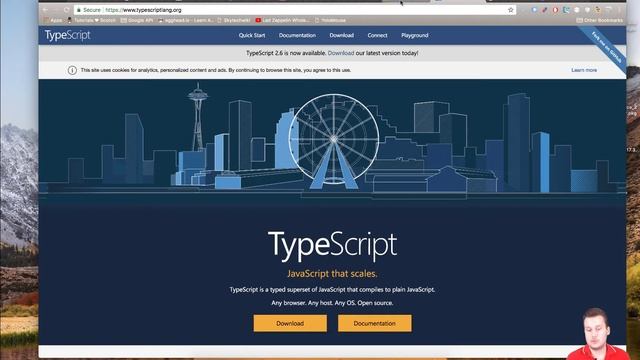Click the TypeScript logo in the navbar
This screenshot has height=360, width=640.
click(x=68, y=36)
